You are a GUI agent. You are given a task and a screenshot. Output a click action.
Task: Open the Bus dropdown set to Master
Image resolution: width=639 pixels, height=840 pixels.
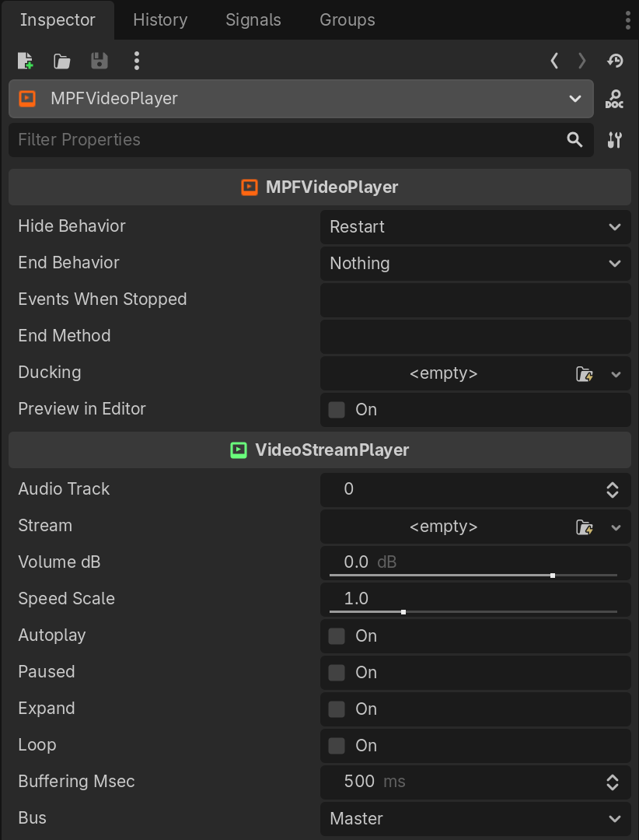[475, 818]
